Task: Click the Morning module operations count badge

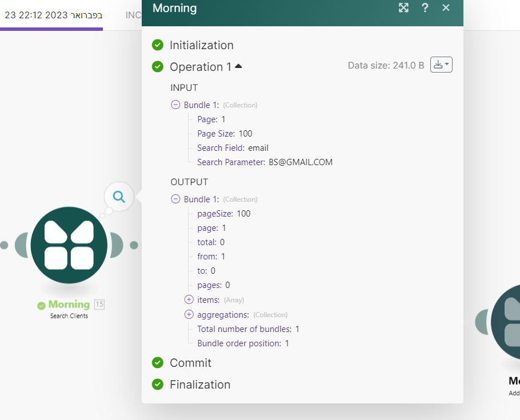Action: pos(99,305)
